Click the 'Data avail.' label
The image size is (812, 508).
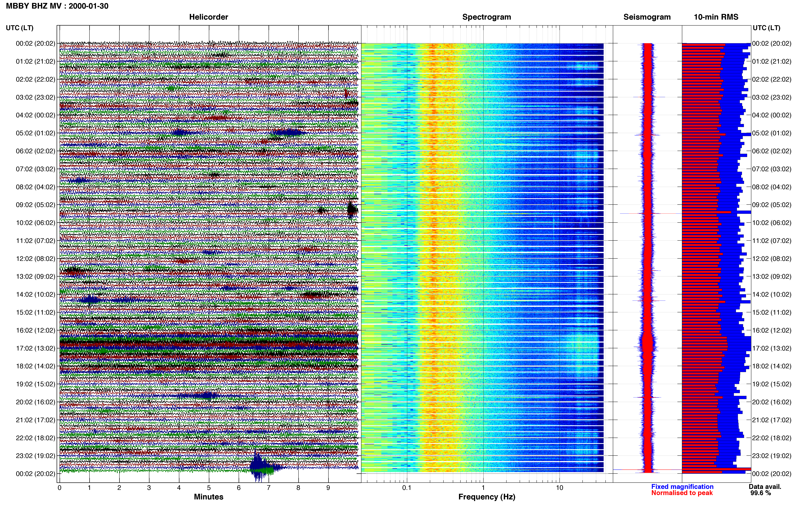(765, 486)
